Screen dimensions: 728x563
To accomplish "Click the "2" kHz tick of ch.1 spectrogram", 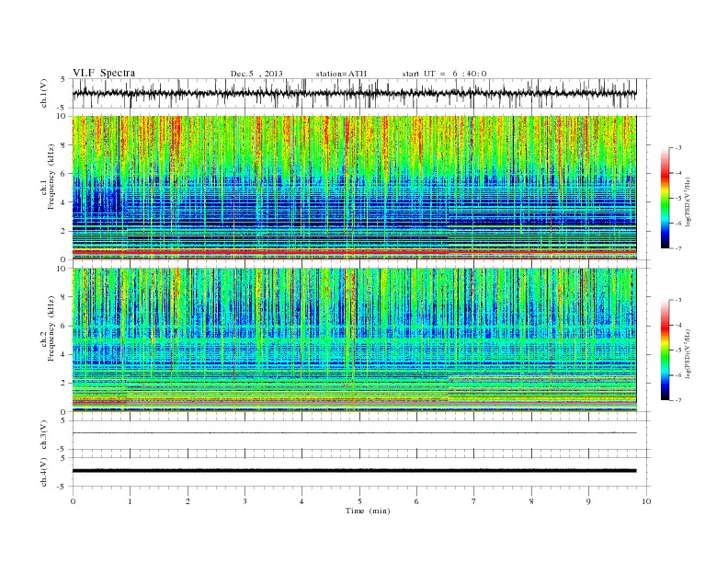I will tap(63, 231).
